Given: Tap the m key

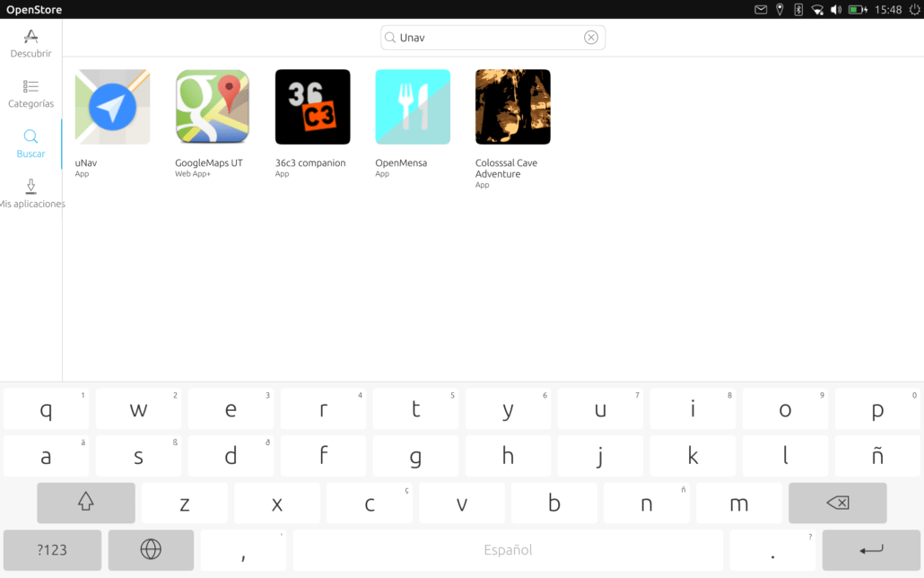Looking at the screenshot, I should coord(739,503).
